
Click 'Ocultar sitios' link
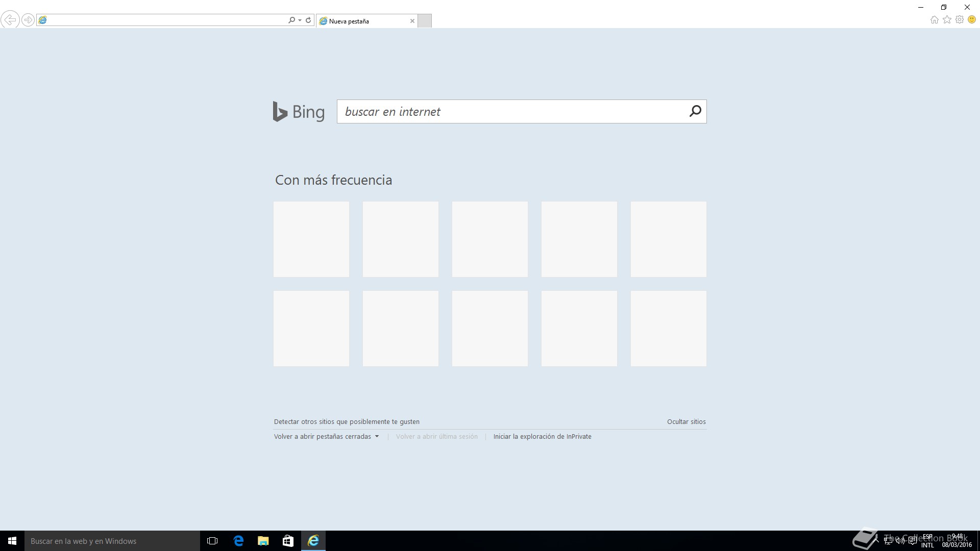point(686,422)
